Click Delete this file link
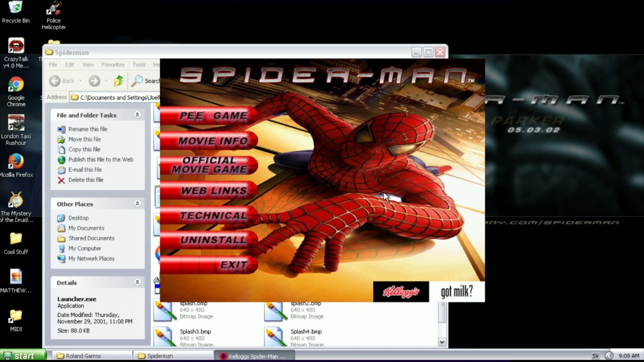 pos(86,179)
